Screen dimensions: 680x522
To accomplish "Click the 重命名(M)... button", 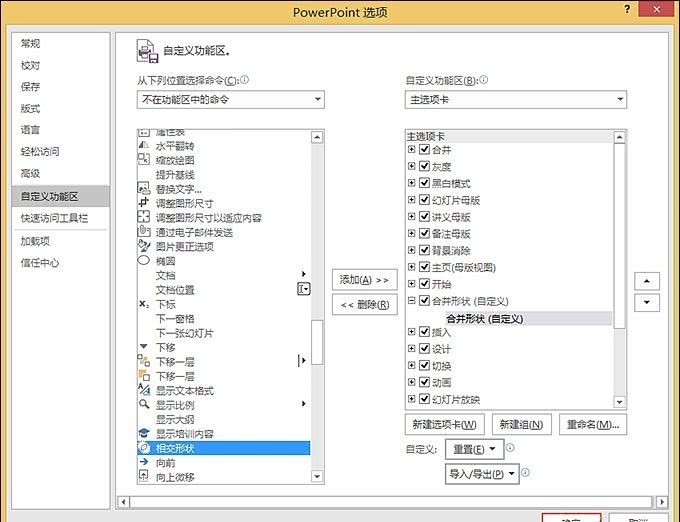I will [x=593, y=424].
